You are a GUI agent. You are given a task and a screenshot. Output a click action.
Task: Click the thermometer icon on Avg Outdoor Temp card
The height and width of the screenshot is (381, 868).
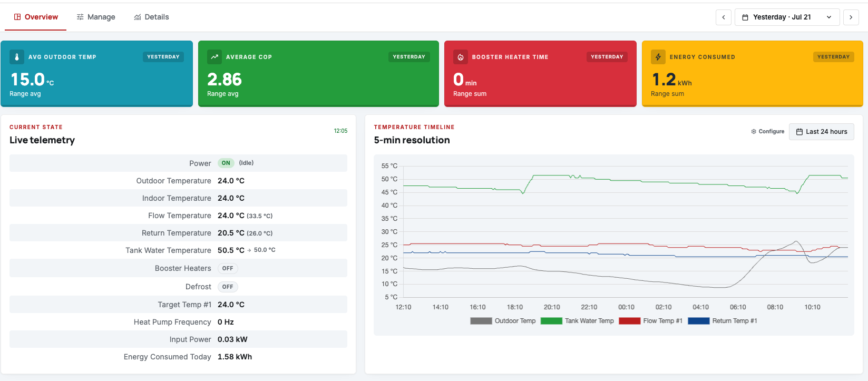[x=17, y=57]
